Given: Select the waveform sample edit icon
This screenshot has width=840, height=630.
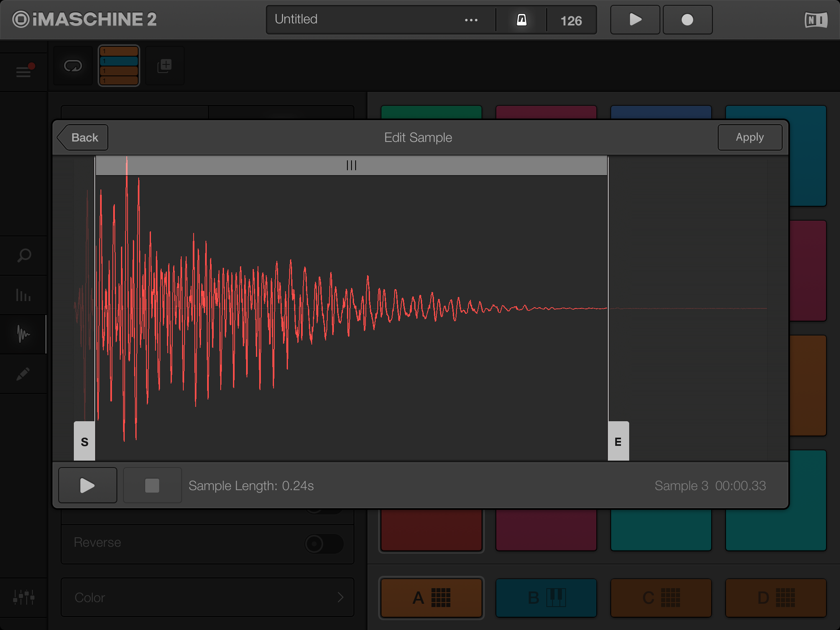Looking at the screenshot, I should click(x=24, y=334).
